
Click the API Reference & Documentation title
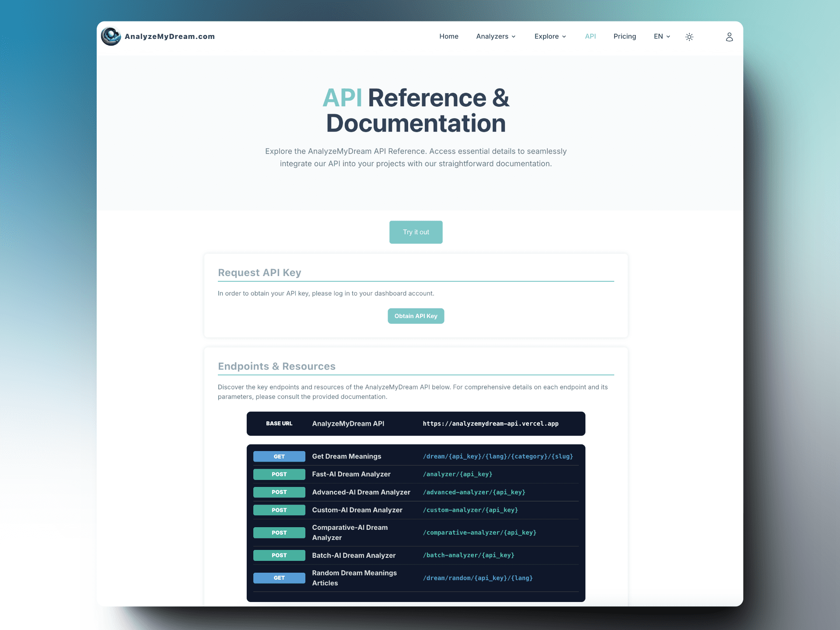pyautogui.click(x=416, y=110)
